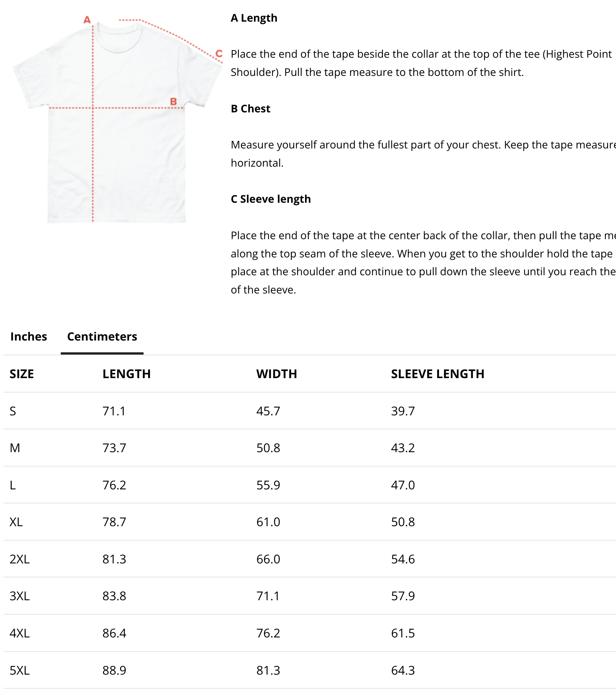Select the 2XL size row label
Viewport: 616px width, 694px height.
pos(19,559)
